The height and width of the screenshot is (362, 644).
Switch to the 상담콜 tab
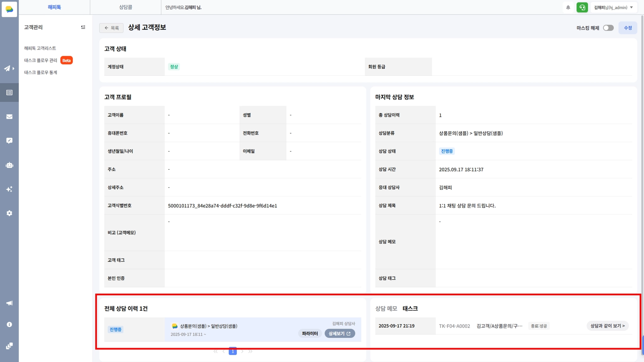[x=125, y=7]
